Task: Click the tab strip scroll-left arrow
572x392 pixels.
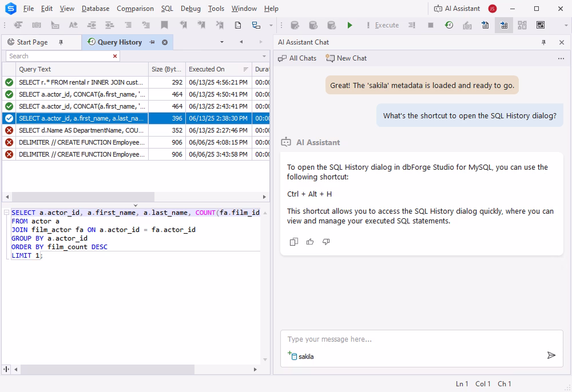Action: click(x=241, y=42)
